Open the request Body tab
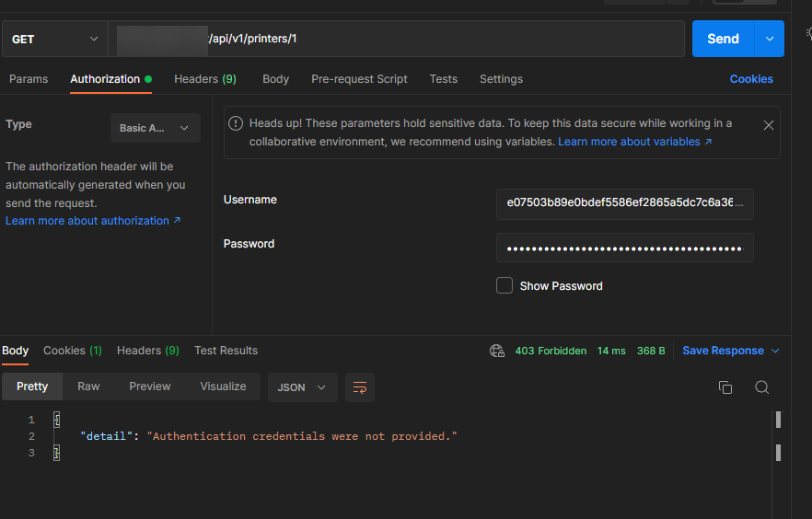 pyautogui.click(x=275, y=79)
